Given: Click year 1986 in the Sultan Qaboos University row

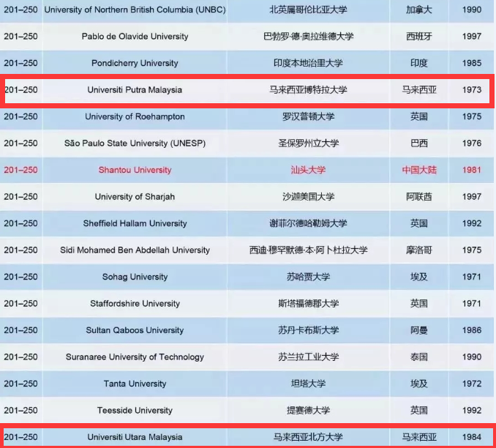Looking at the screenshot, I should tap(472, 330).
